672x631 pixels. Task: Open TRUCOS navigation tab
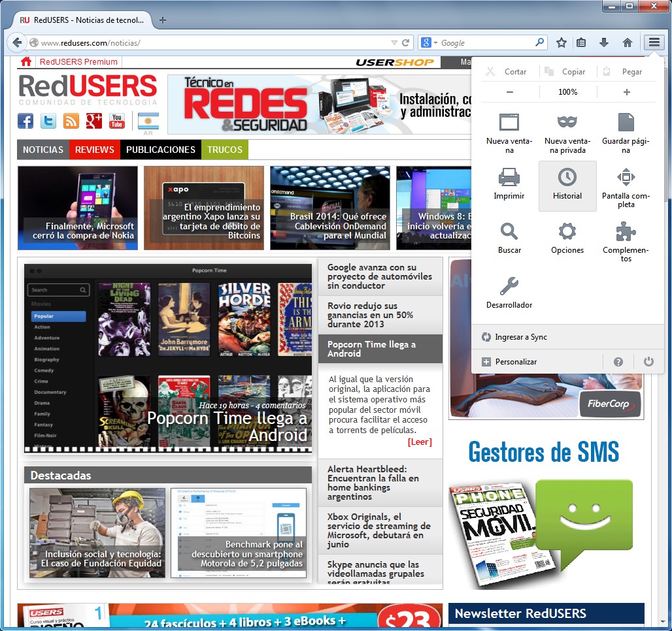click(225, 150)
